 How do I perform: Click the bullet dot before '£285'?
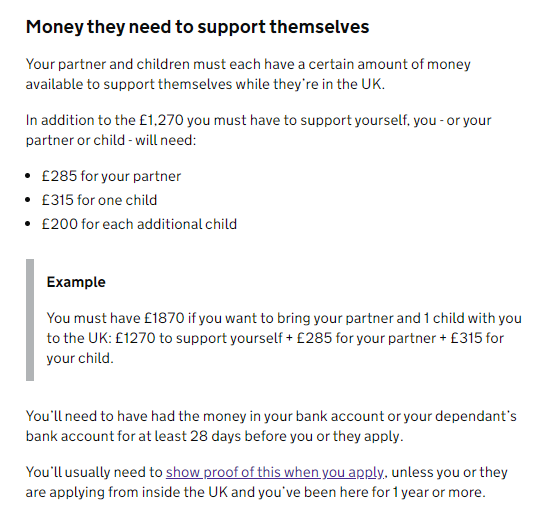[28, 176]
